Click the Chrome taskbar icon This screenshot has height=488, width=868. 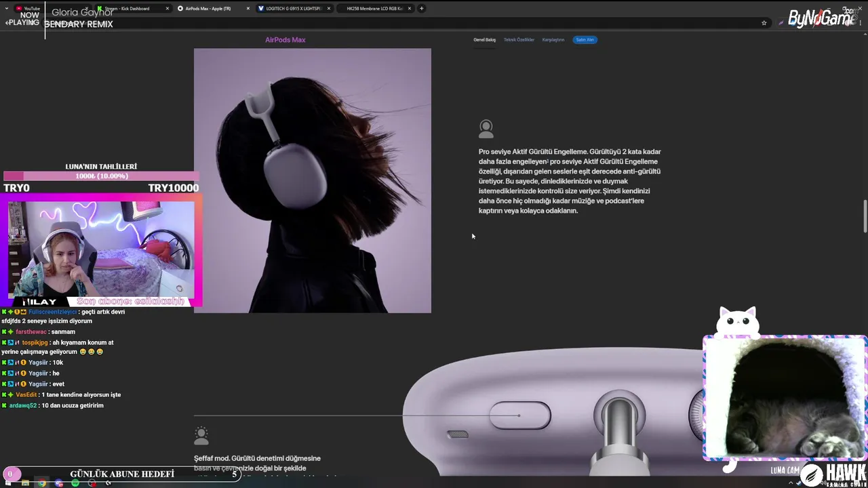tap(42, 483)
